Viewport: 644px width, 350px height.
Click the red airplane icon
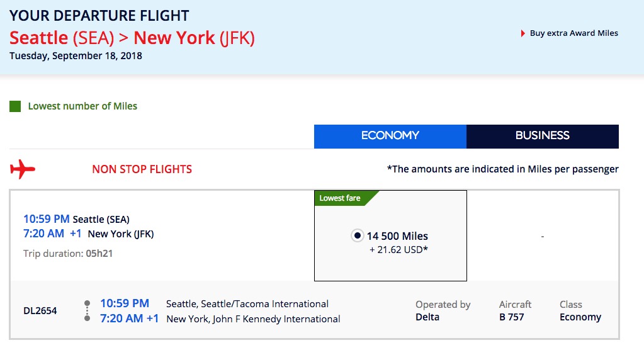(23, 169)
